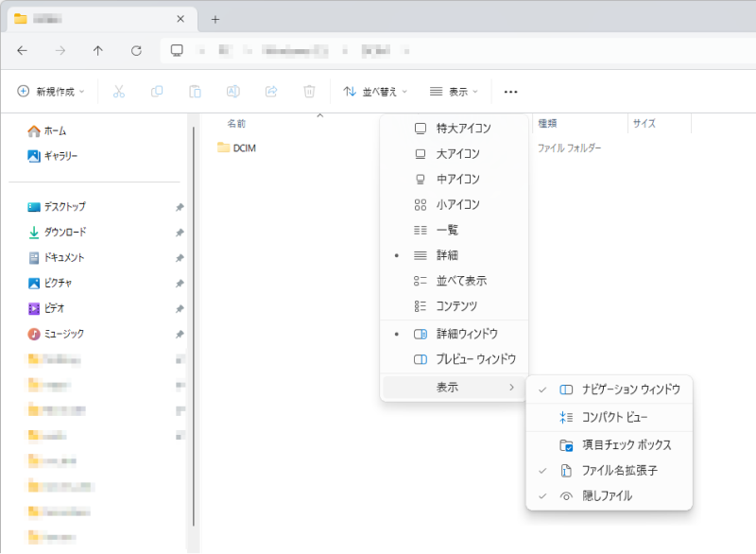This screenshot has width=756, height=554.
Task: Select the Rename toolbar icon
Action: coord(232,91)
